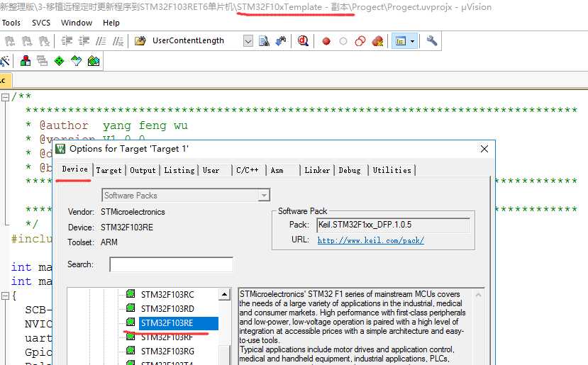Click the Comment selection toolbar icon
This screenshot has height=365, width=588.
101,41
